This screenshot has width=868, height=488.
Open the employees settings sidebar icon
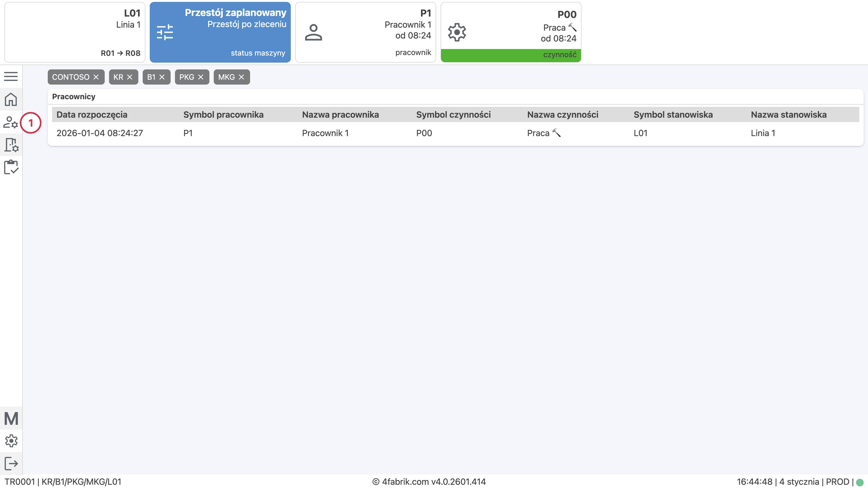coord(11,122)
